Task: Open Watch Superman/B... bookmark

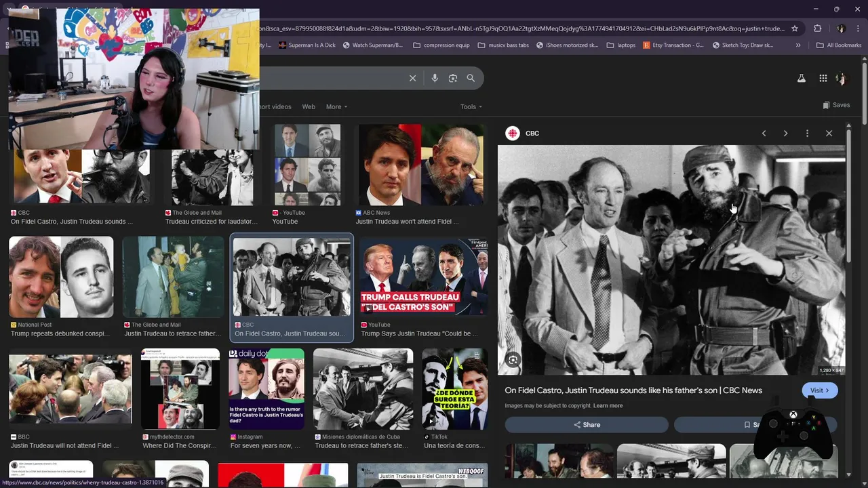Action: point(372,45)
